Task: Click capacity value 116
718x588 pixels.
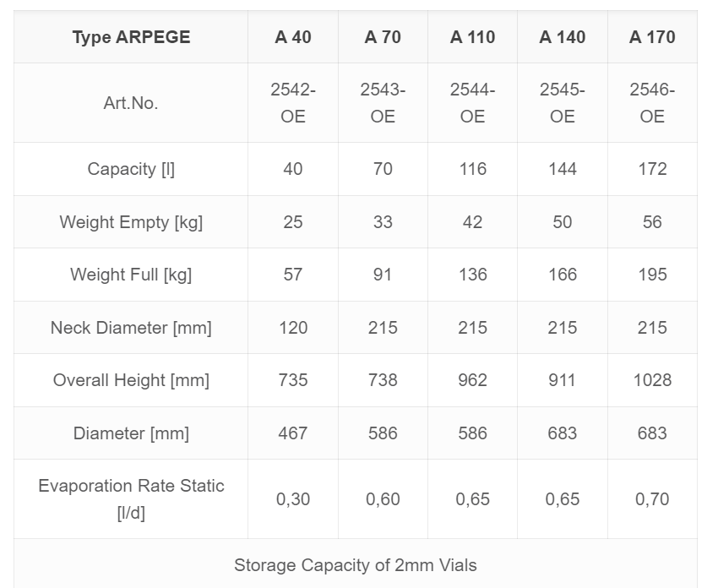Action: 472,169
